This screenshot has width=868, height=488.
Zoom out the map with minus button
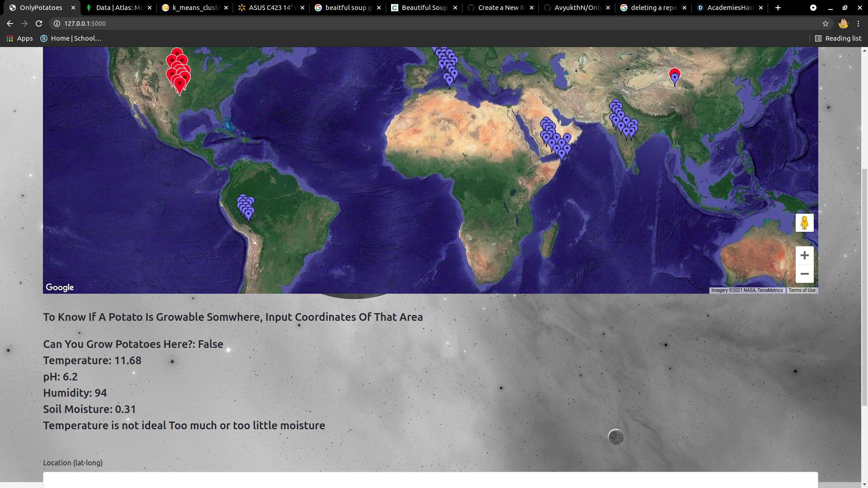click(804, 274)
